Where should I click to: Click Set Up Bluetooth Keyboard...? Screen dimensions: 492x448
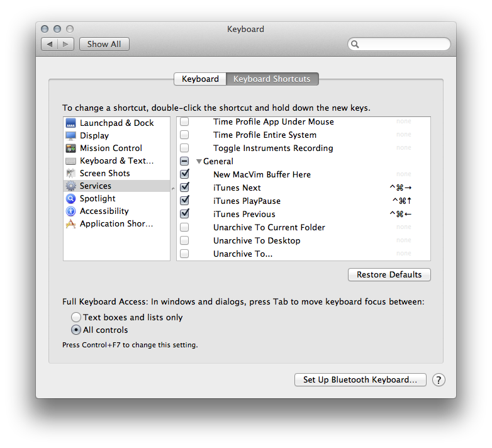(361, 379)
